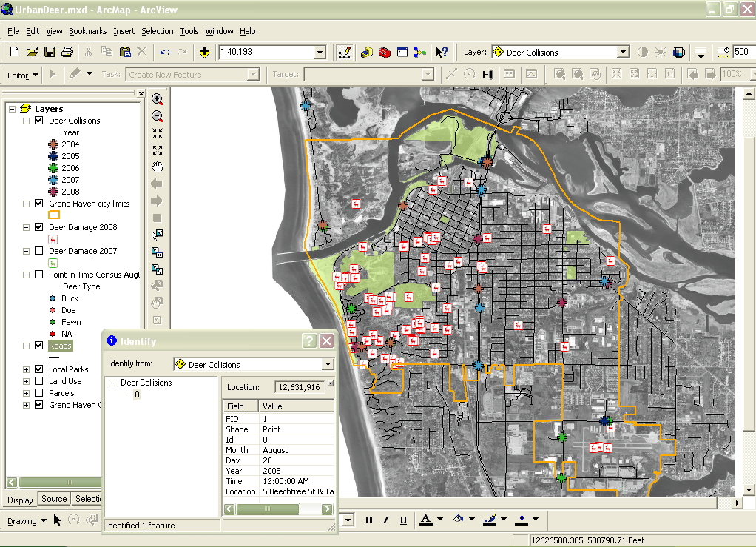Click the Select Elements black arrow in Drawing toolbar
The height and width of the screenshot is (547, 756).
[58, 520]
